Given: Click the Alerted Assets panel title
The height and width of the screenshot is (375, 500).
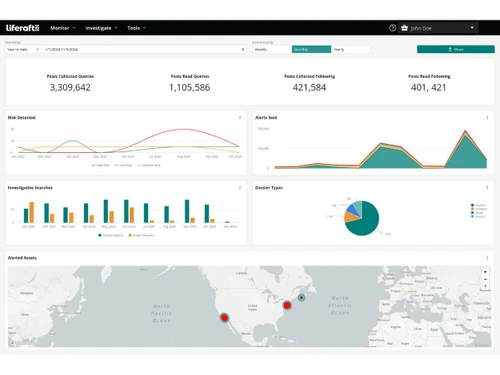Looking at the screenshot, I should pos(22,258).
